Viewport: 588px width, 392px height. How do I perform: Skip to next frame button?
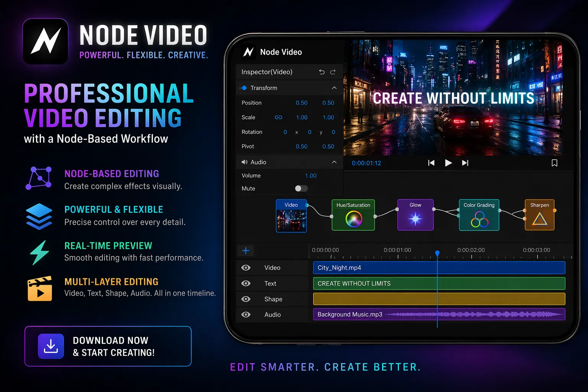coord(465,163)
